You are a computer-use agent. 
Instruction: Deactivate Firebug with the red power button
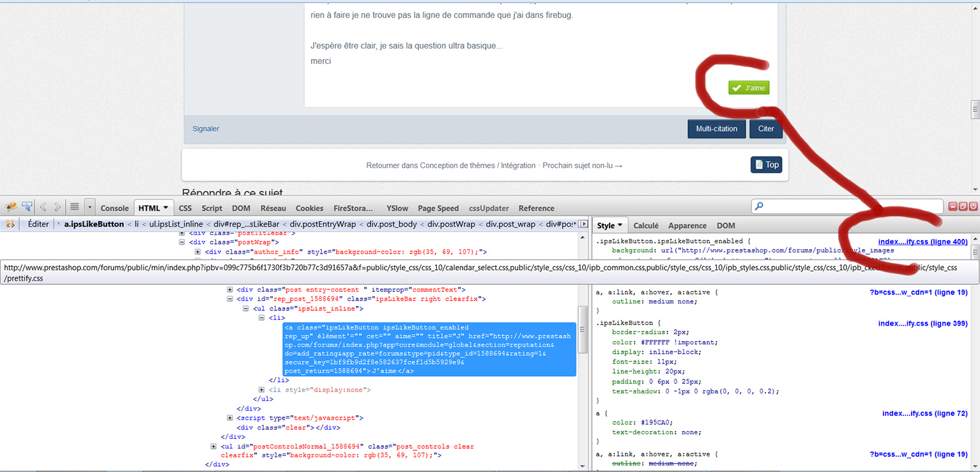pyautogui.click(x=974, y=206)
